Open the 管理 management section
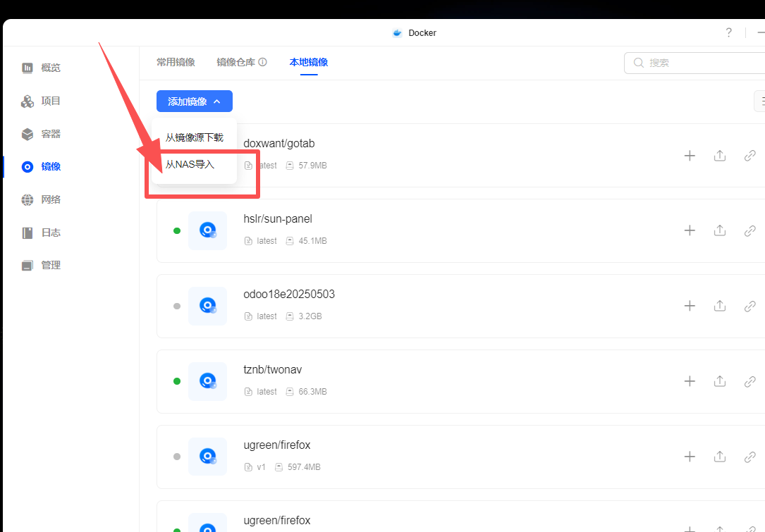 [x=49, y=264]
